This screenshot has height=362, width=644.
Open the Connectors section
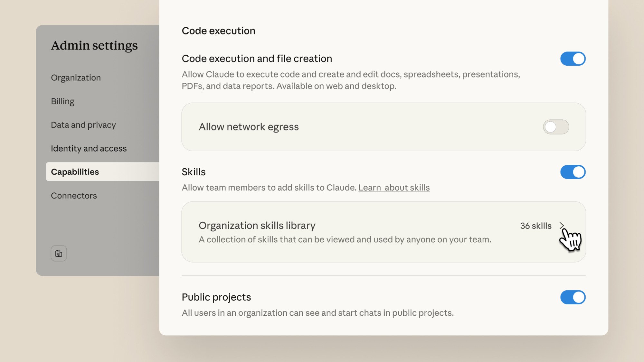(x=74, y=195)
